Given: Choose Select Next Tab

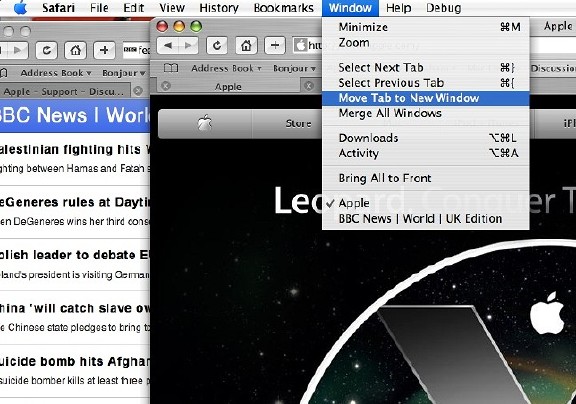Looking at the screenshot, I should click(425, 68).
